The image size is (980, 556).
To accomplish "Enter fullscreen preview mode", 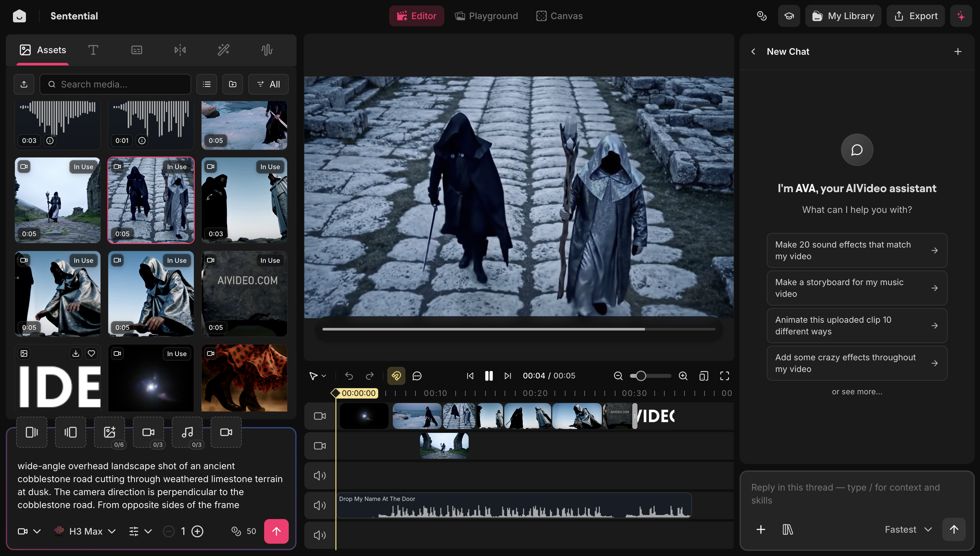I will 725,376.
